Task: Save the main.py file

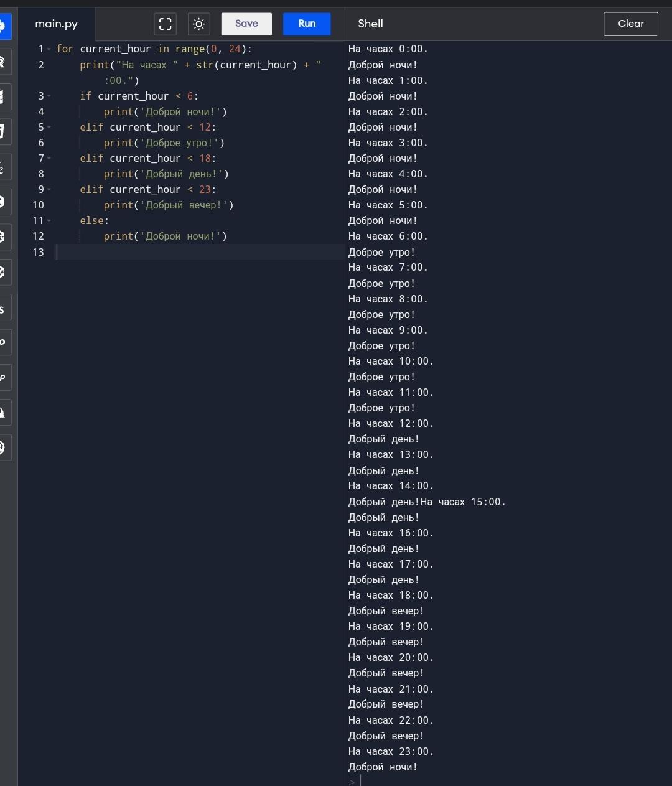Action: tap(246, 24)
